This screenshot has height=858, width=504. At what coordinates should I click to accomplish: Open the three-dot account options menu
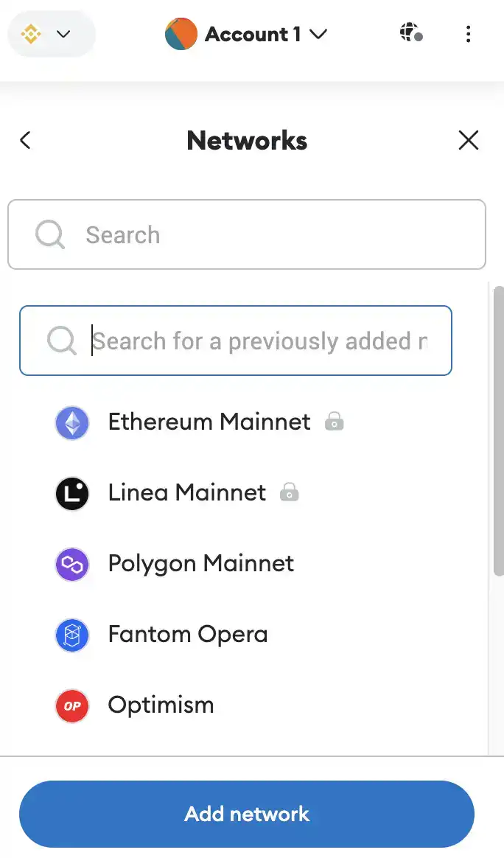(x=469, y=34)
